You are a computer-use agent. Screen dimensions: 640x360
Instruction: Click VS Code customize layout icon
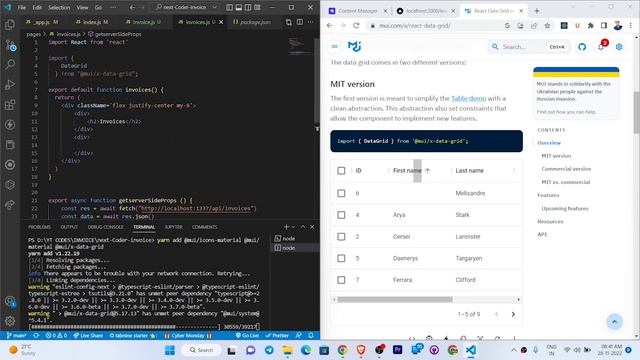[258, 7]
